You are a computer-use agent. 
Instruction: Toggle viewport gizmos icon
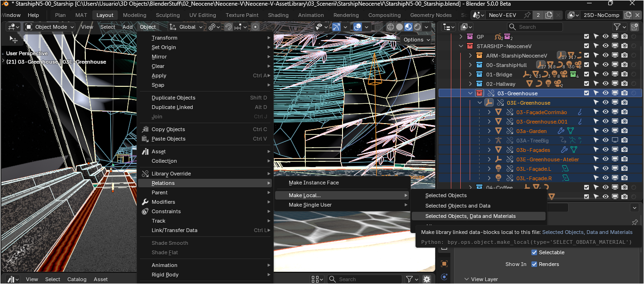pyautogui.click(x=336, y=27)
